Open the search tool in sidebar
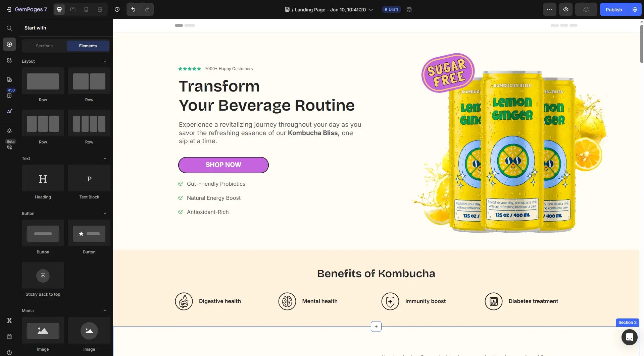 tap(9, 28)
